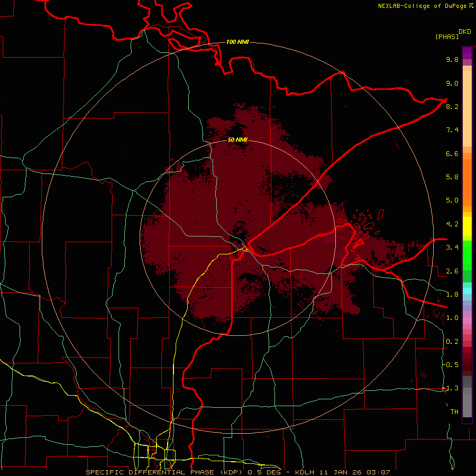Click the SPECIFIC DIFFERENTIAL PHASE (KDP) caption
476x476 pixels.
[x=166, y=472]
